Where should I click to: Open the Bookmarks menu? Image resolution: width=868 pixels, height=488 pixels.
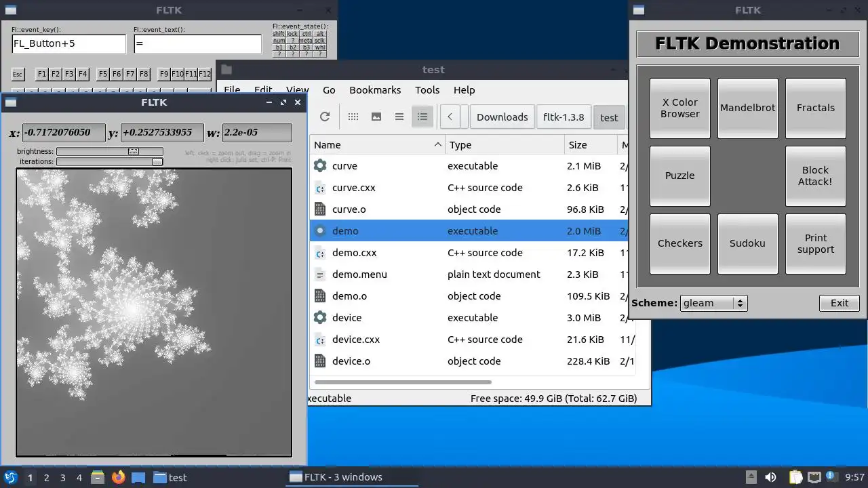[x=375, y=90]
